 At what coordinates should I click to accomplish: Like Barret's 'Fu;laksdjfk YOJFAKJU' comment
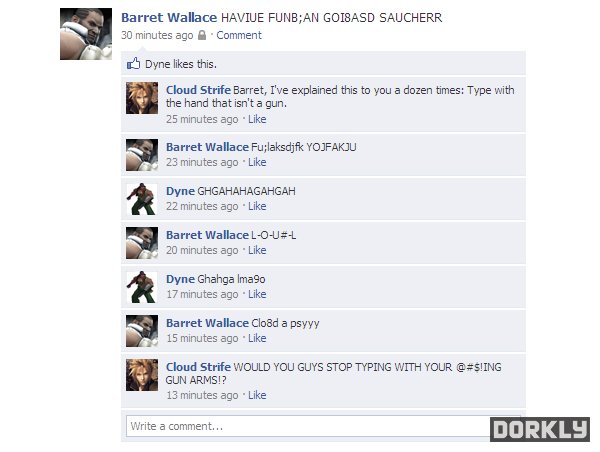click(257, 162)
